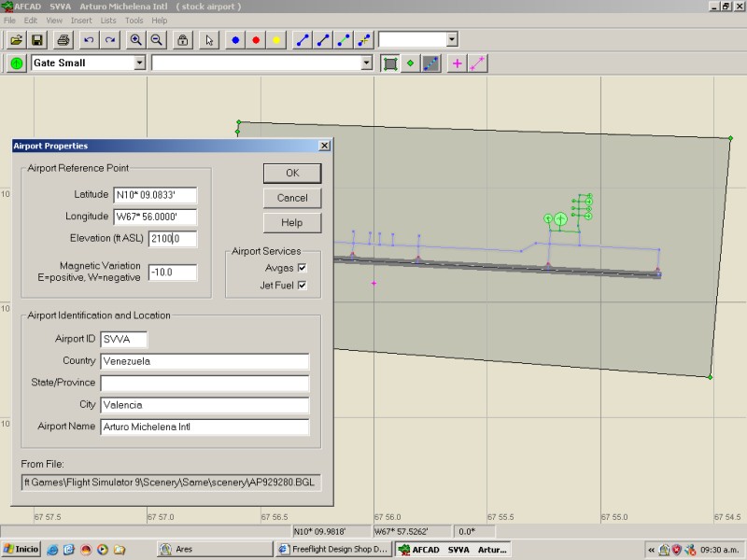Screen dimensions: 747x560
Task: Click the Save floppy disk icon
Action: 37,40
